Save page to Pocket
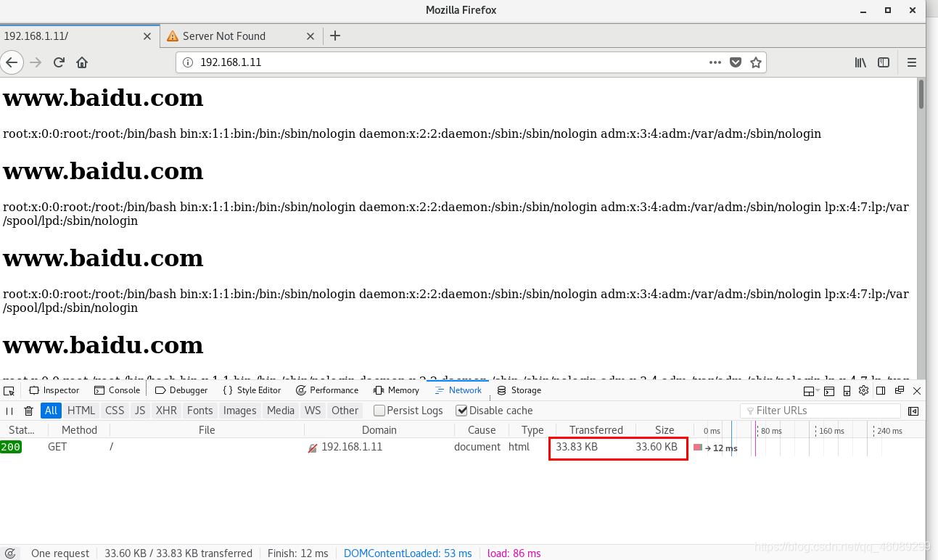Screen dimensions: 938x560 (736, 62)
